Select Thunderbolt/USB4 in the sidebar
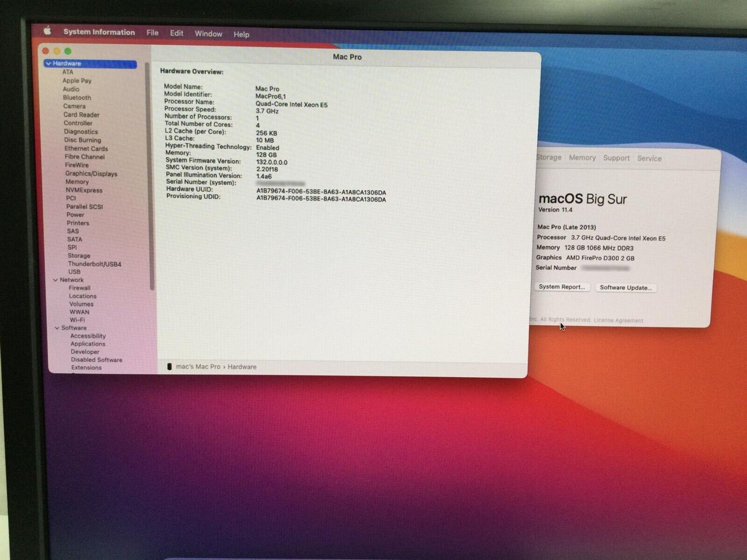This screenshot has width=747, height=560. point(94,264)
